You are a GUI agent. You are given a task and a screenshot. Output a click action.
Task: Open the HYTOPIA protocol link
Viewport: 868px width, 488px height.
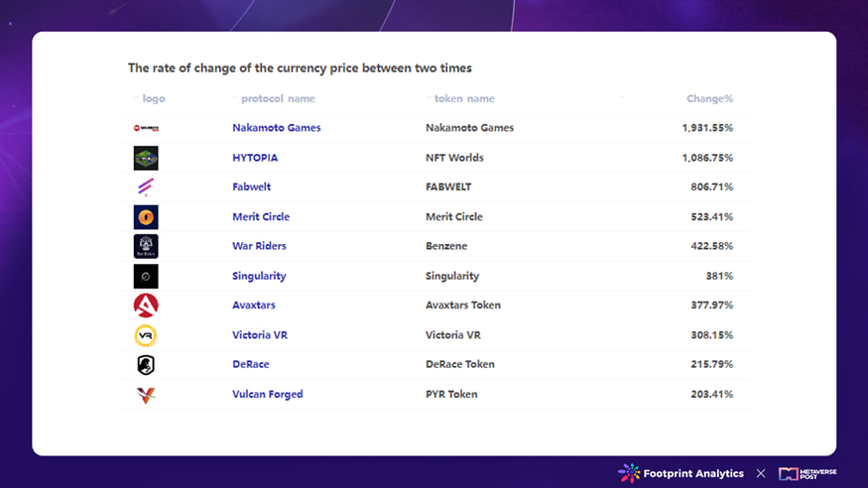pyautogui.click(x=255, y=158)
